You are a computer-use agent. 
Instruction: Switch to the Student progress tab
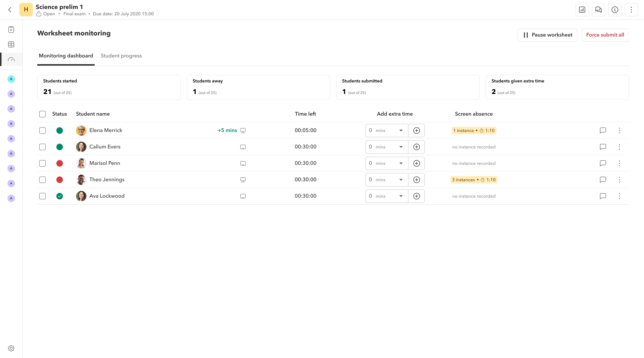click(x=121, y=56)
